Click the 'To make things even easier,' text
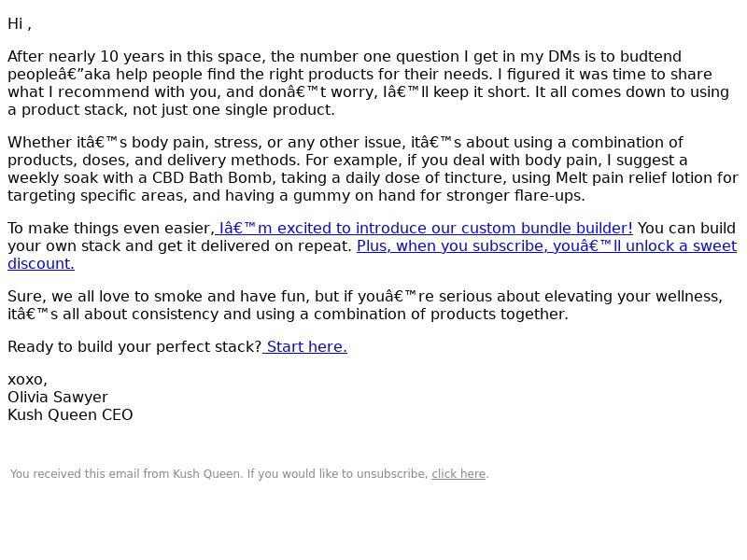The image size is (747, 560). pos(111,229)
